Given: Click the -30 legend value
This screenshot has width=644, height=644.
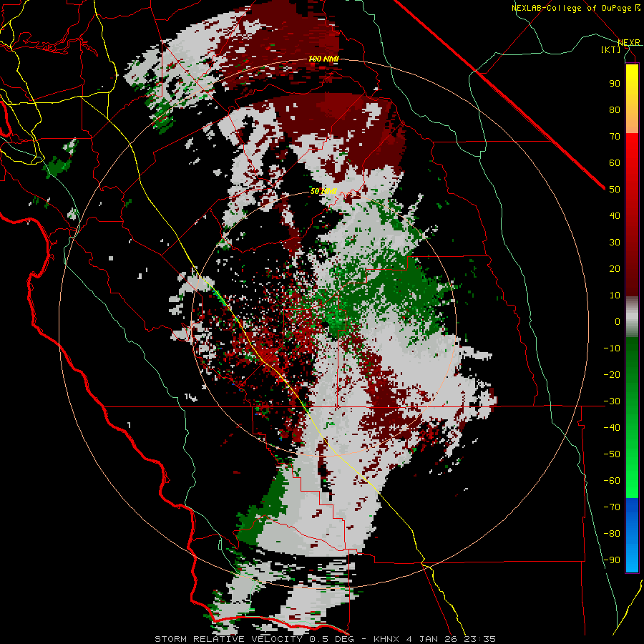Looking at the screenshot, I should (612, 401).
